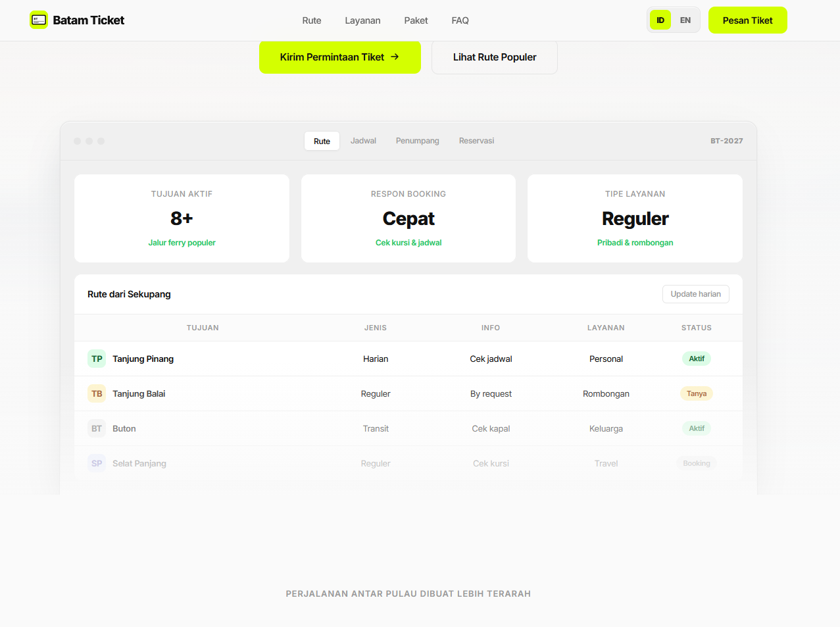Screen dimensions: 840x627
Task: Click the BT badge for Buton
Action: (97, 428)
